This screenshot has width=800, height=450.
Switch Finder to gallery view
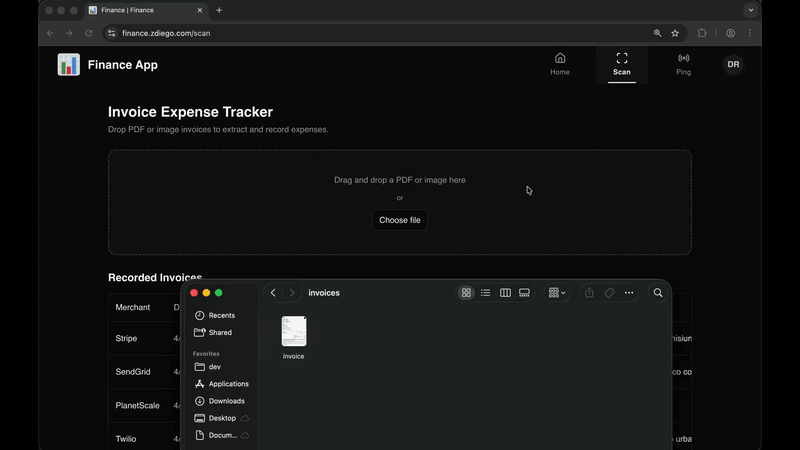[524, 293]
